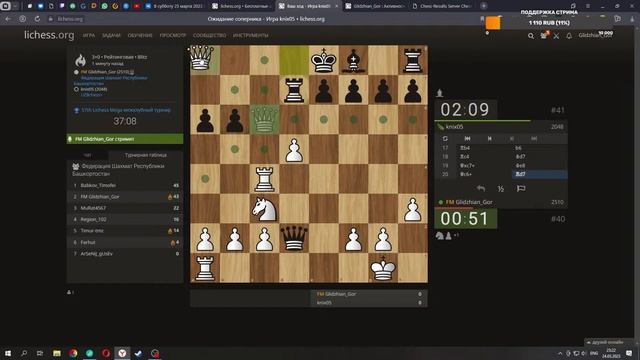Offer a draw with the ½ button
The image size is (640, 360).
pyautogui.click(x=501, y=189)
